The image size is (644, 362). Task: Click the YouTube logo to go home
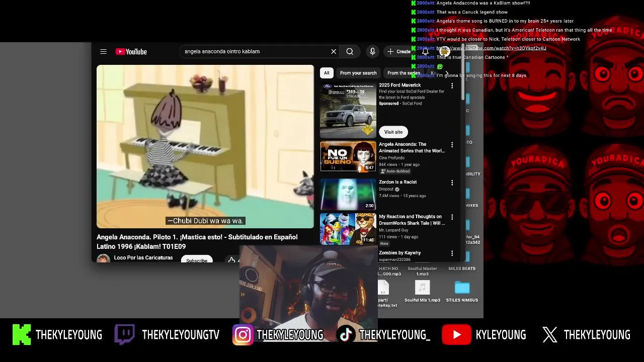point(131,51)
